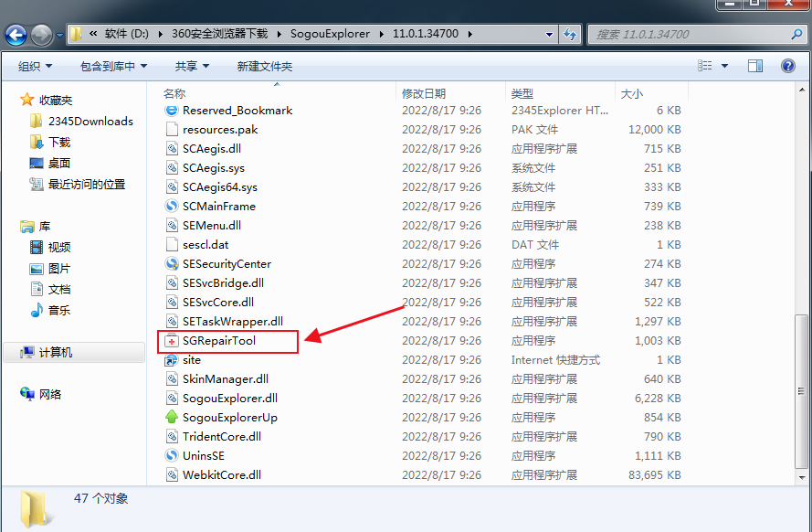Click the 软件 (D:) breadcrumb segment
The image size is (812, 532).
point(126,34)
